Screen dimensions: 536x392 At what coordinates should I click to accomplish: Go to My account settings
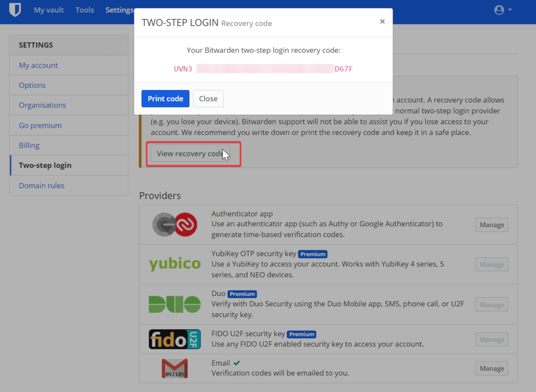coord(69,65)
